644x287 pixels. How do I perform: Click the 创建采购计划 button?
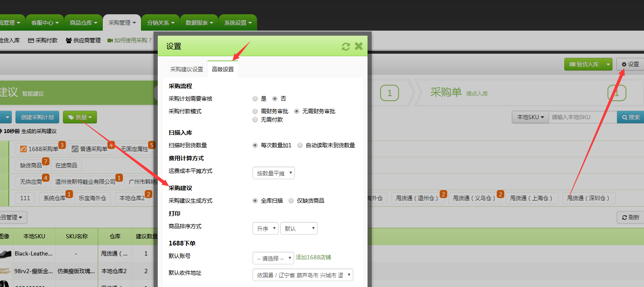(x=37, y=117)
